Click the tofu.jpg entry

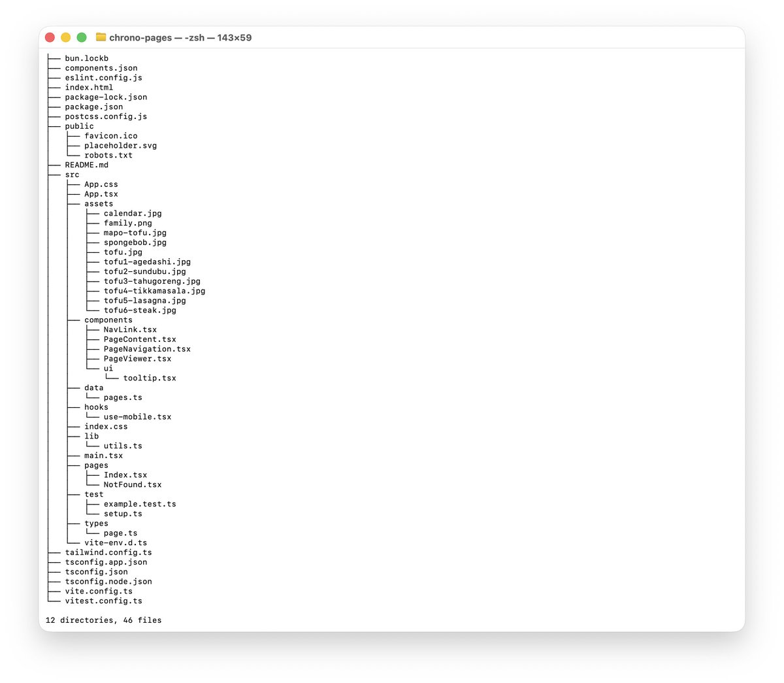point(123,252)
